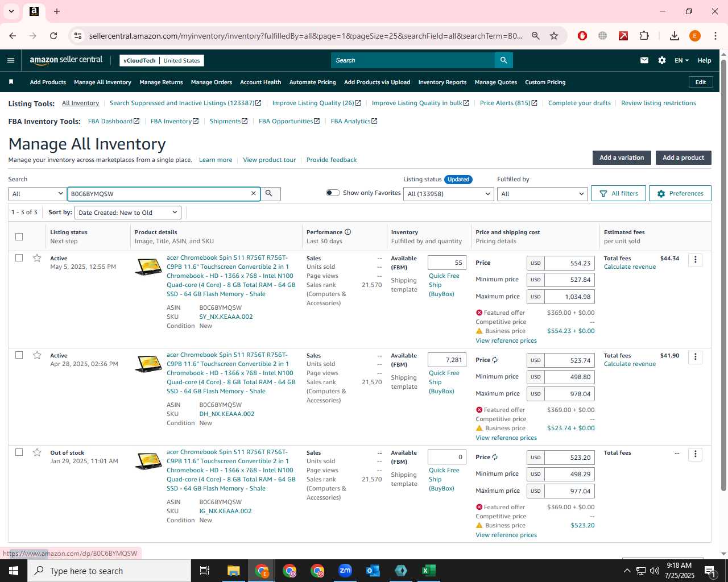This screenshot has height=582, width=728.
Task: Click Calculate revenue for $44.34 fees row
Action: pos(630,267)
